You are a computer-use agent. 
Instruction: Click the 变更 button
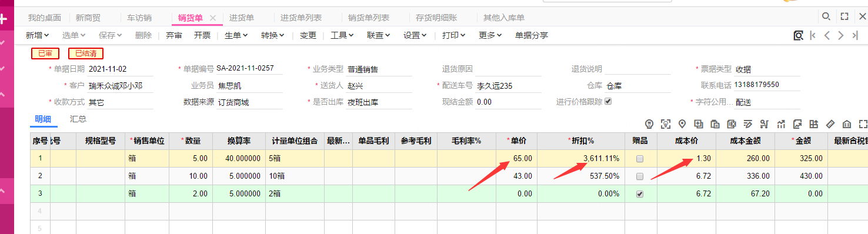click(x=308, y=35)
